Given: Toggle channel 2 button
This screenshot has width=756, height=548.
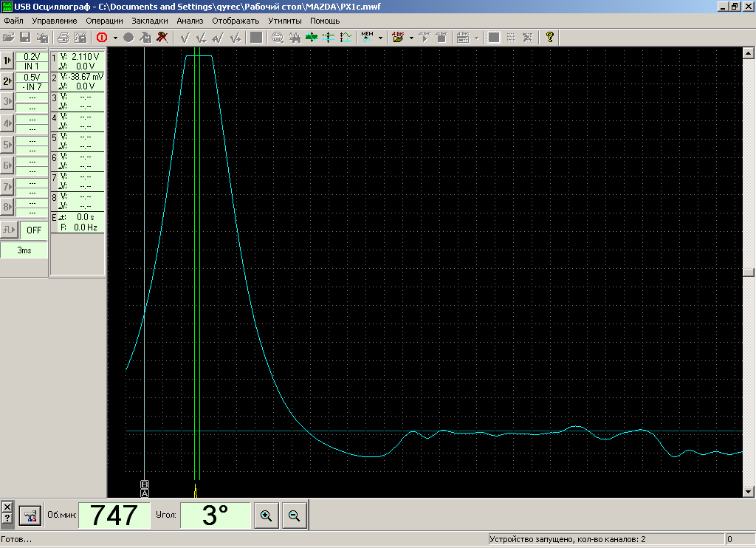Looking at the screenshot, I should (x=7, y=81).
